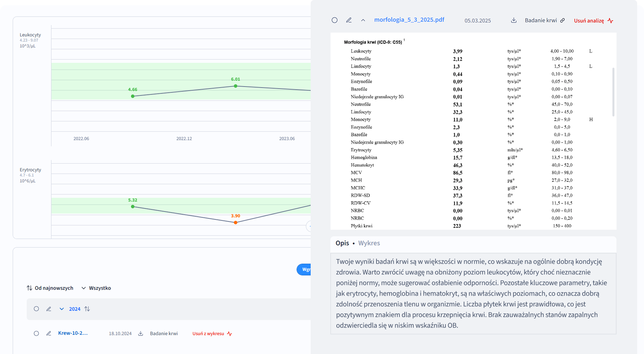Collapse the 2024 year group

coord(62,309)
